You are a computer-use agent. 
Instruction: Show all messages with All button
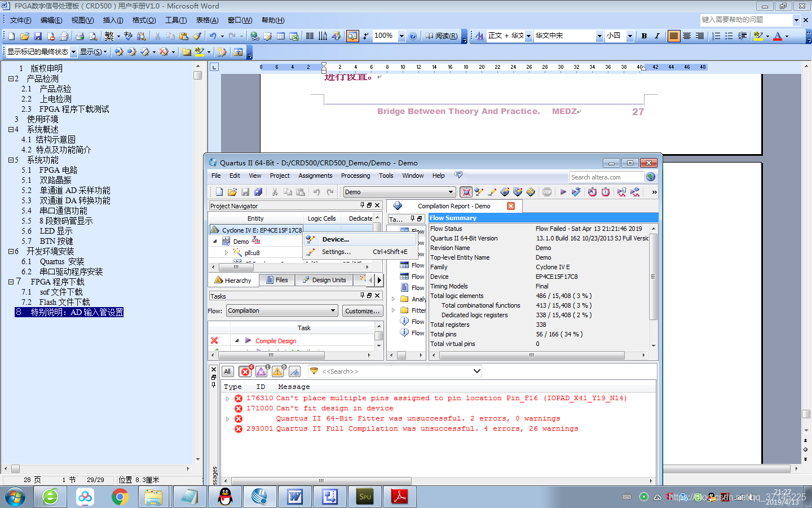[x=227, y=371]
